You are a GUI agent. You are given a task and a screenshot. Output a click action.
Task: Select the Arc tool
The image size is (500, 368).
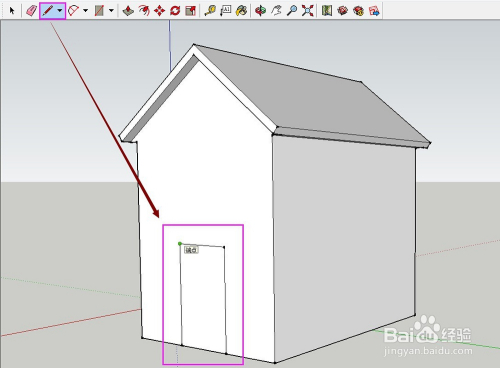coord(73,11)
